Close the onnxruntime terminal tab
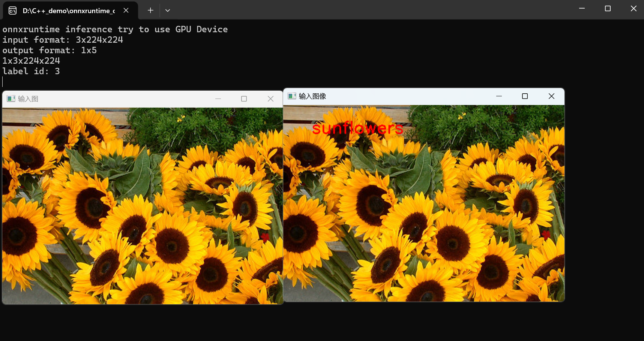 click(x=126, y=10)
